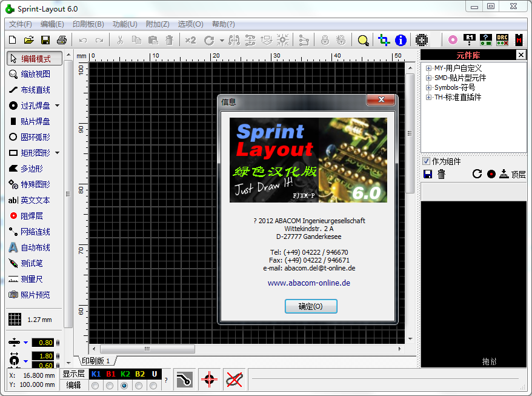Click the 确定(O) button in the dialog

tap(310, 306)
